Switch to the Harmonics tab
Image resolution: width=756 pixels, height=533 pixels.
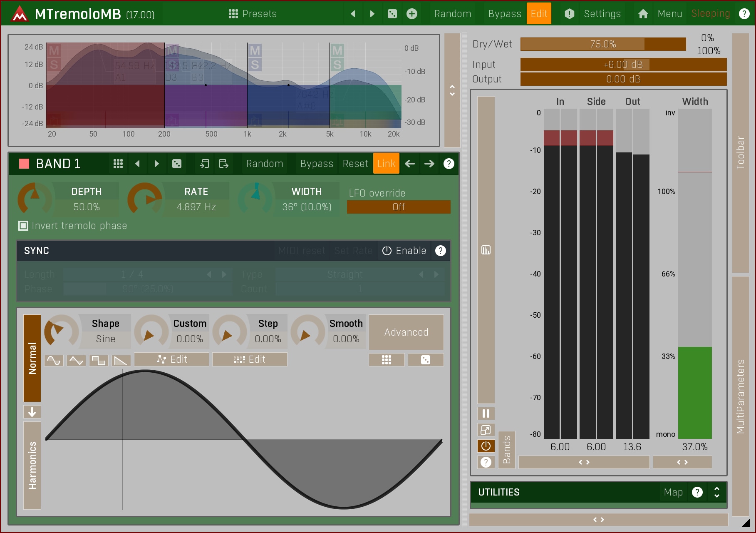[32, 465]
